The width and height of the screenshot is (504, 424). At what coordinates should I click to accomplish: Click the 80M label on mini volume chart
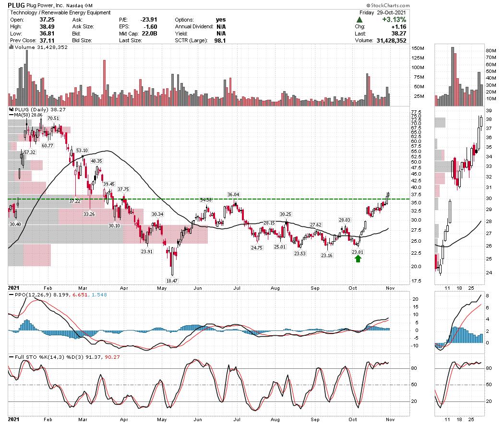[491, 50]
